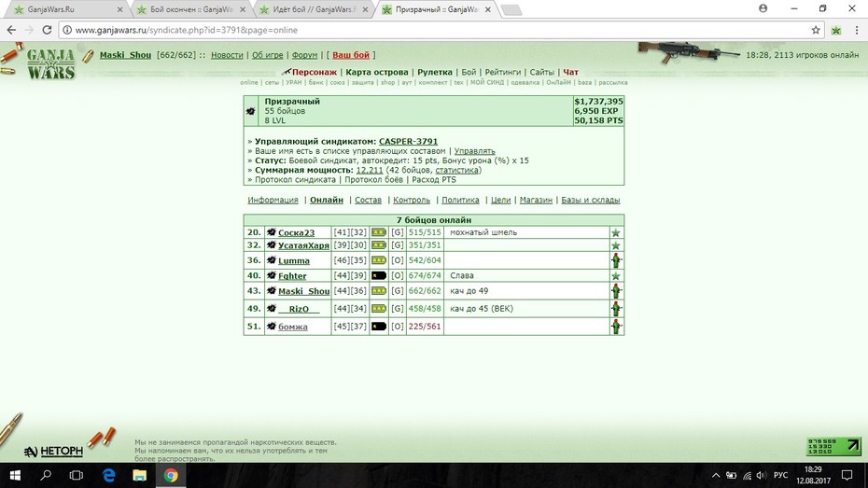Click the syndicate emblem next to УсатаяХаря

272,245
